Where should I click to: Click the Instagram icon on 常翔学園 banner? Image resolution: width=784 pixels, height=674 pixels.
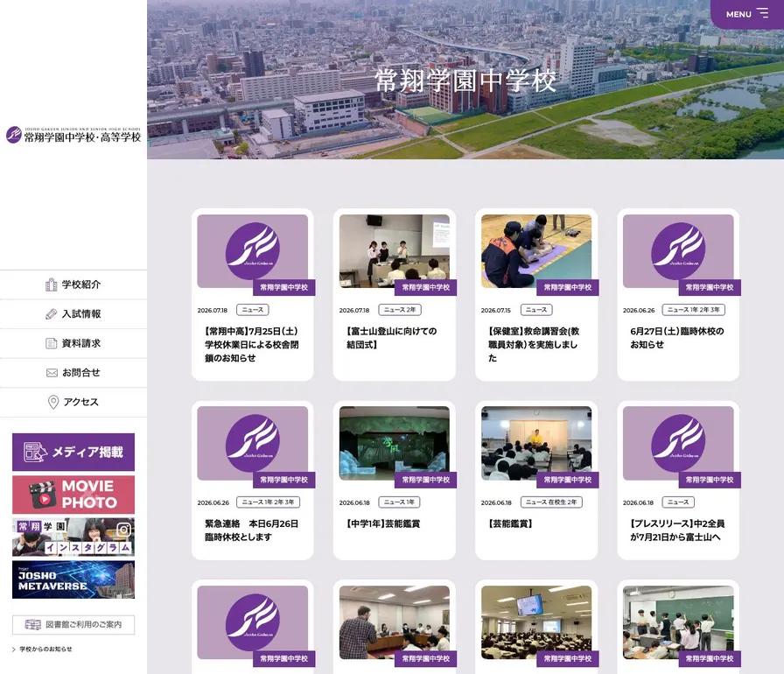pyautogui.click(x=123, y=530)
